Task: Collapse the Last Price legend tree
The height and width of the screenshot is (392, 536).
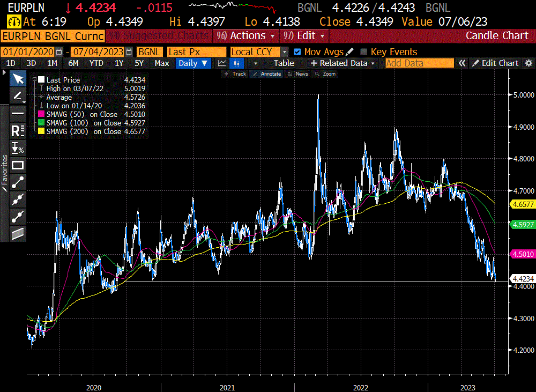Action: (34, 79)
